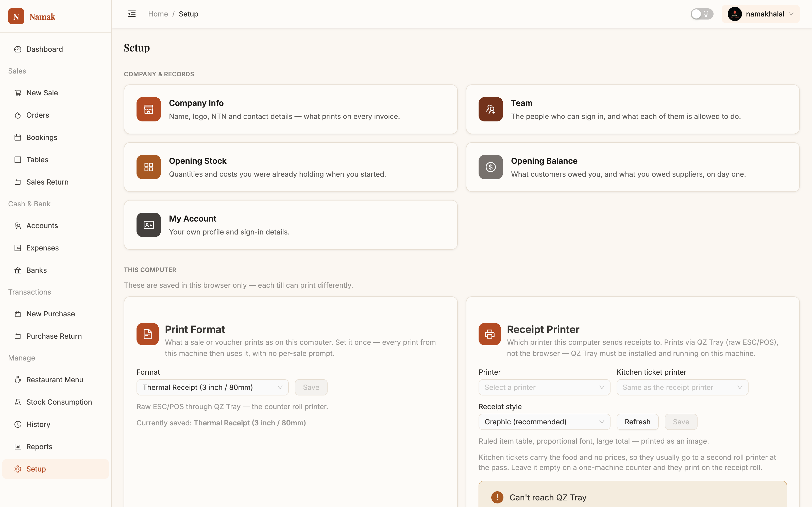Screen dimensions: 812x507
Task: Click the Refresh printers button
Action: [x=637, y=422]
